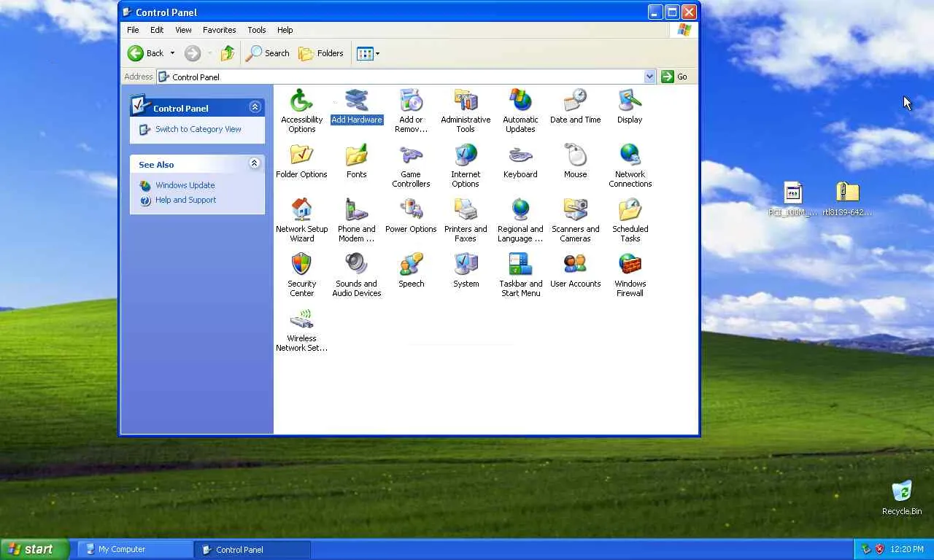
Task: Click the red security alert tray icon
Action: (x=879, y=549)
